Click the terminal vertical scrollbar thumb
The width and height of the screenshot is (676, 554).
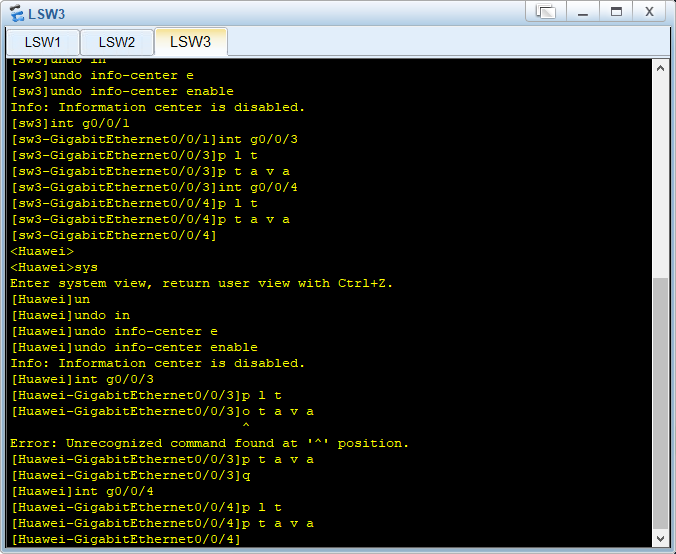tap(660, 404)
